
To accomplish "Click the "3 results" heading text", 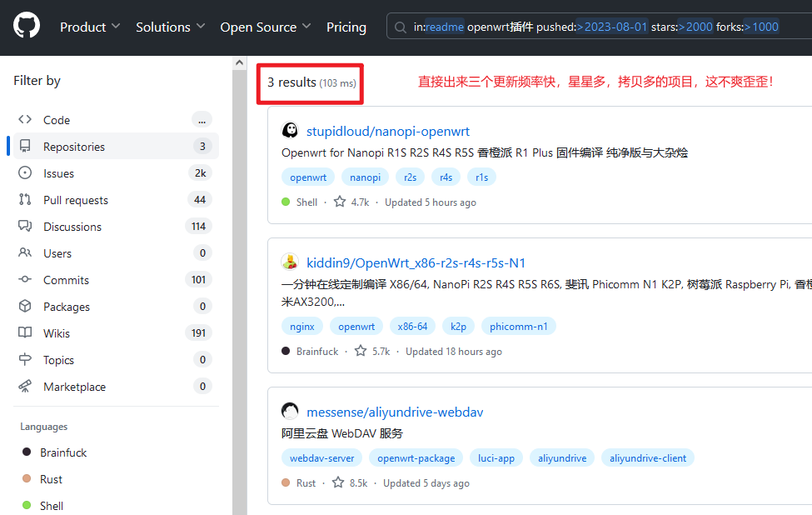I will pyautogui.click(x=291, y=82).
